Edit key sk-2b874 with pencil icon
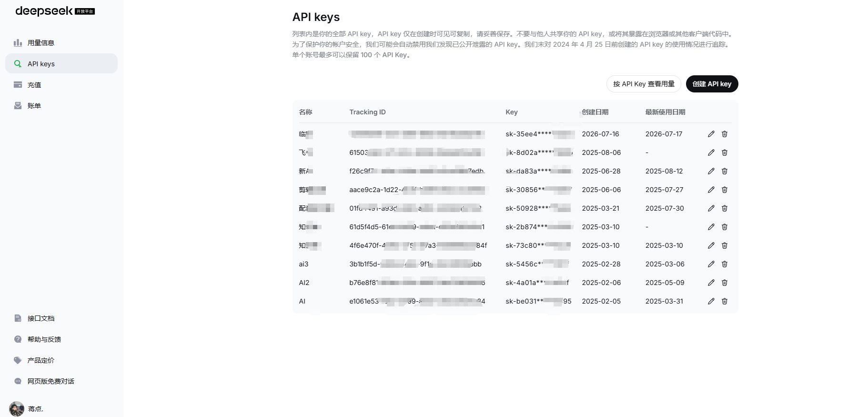 pyautogui.click(x=711, y=227)
